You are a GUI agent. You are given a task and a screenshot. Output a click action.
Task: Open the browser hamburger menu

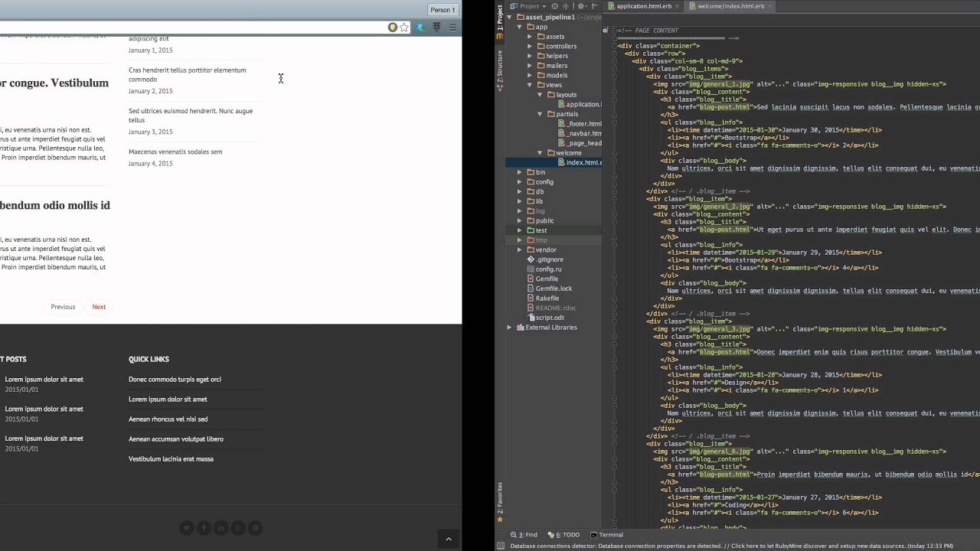[452, 28]
